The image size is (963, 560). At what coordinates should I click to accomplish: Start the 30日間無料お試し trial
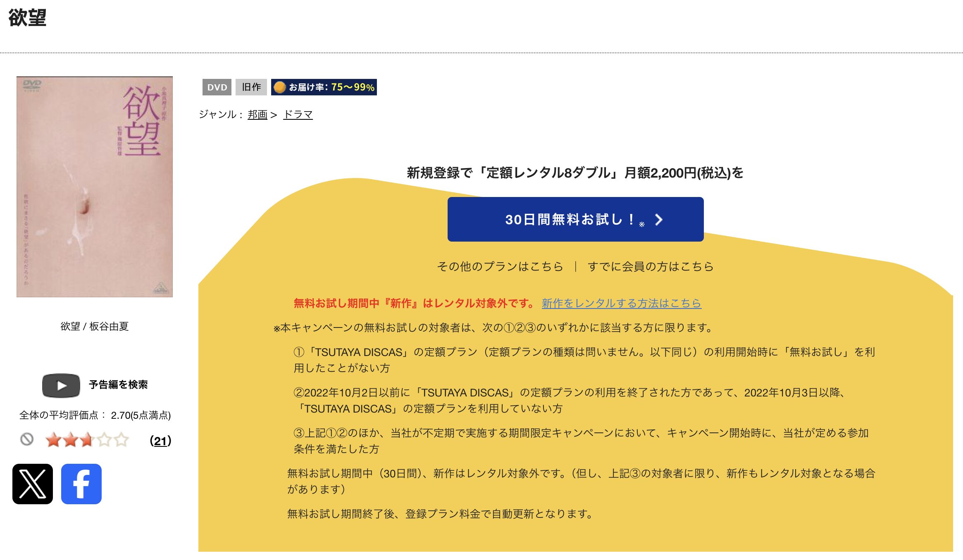pos(575,219)
